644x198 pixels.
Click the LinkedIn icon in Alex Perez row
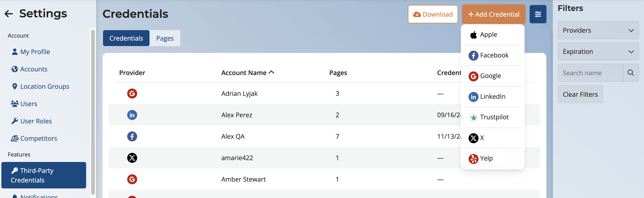coord(132,115)
